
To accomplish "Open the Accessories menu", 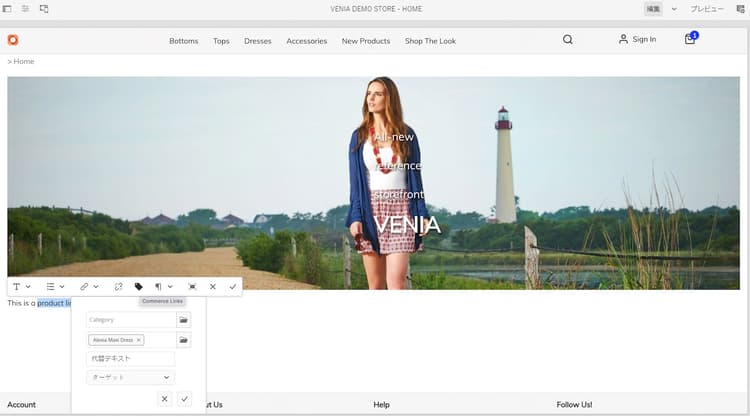I will coord(307,41).
